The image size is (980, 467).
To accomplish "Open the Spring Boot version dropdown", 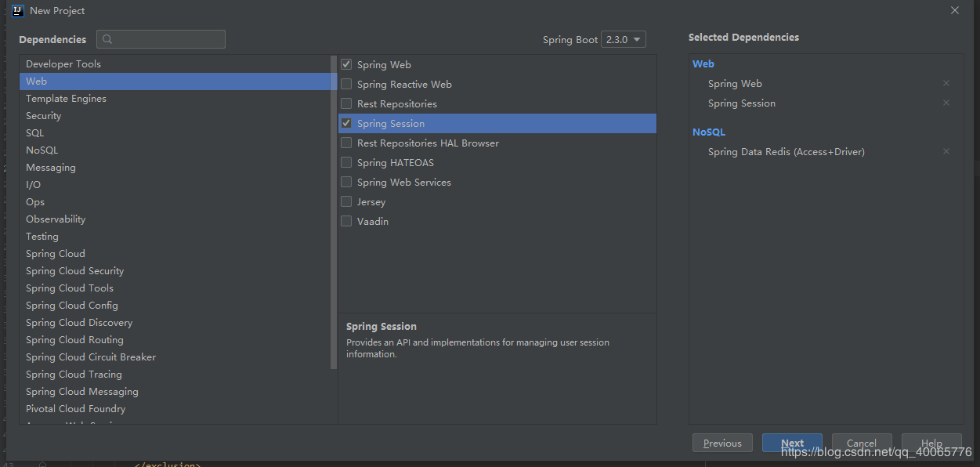I will click(x=624, y=39).
